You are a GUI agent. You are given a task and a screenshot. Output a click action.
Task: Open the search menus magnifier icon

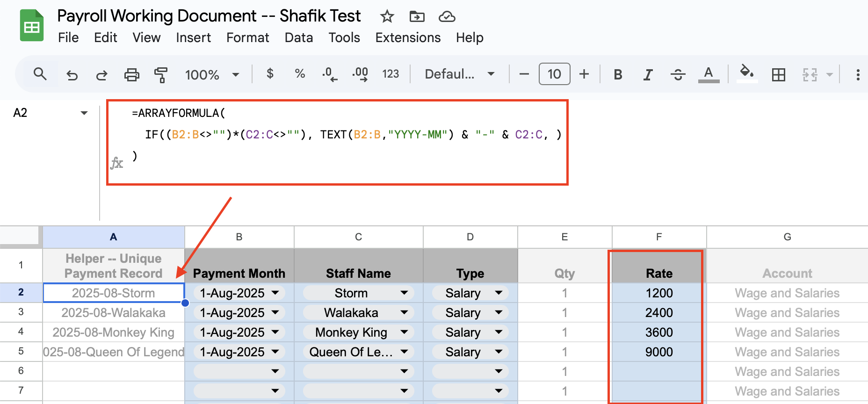pos(40,74)
